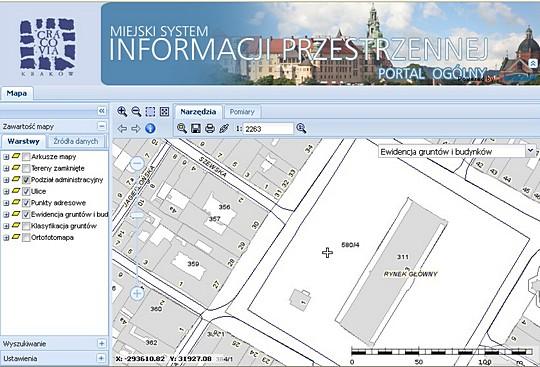Select the Warstwy tab
Image resolution: width=540 pixels, height=367 pixels.
[23, 141]
